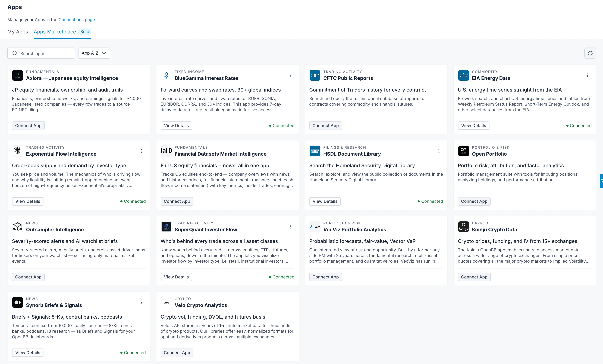
Task: Click Connected status on HSDL Document Library card
Action: click(x=430, y=201)
